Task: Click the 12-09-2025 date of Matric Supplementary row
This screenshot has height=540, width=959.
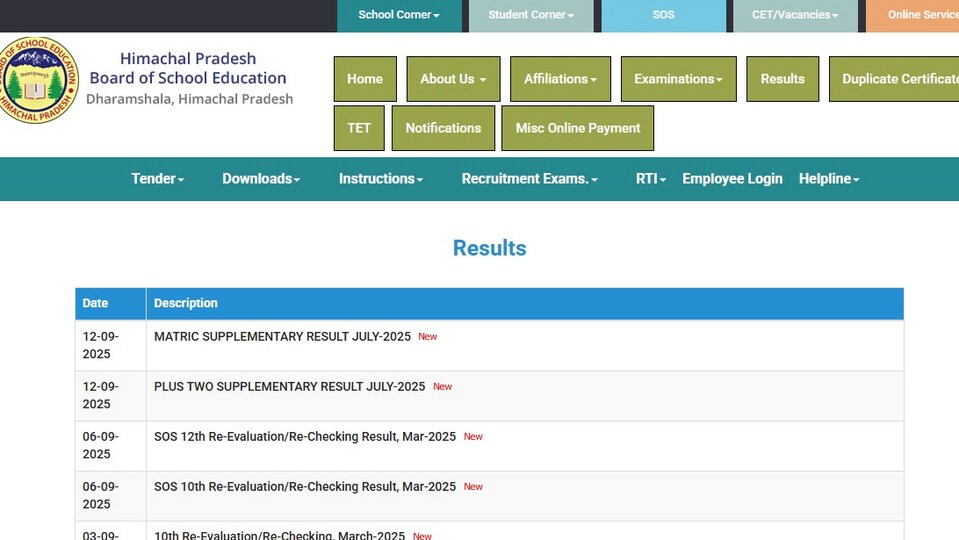Action: (101, 345)
